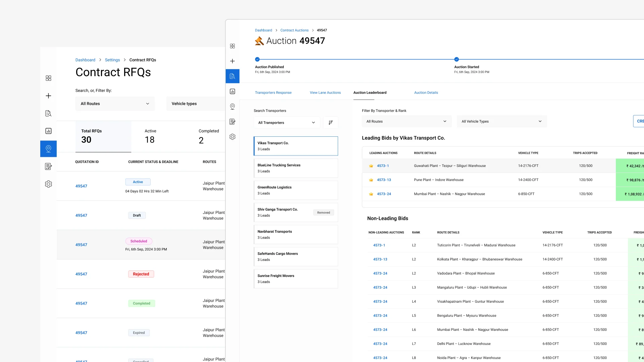Open quotation 49547 with Active status
The image size is (644, 362).
click(x=81, y=186)
